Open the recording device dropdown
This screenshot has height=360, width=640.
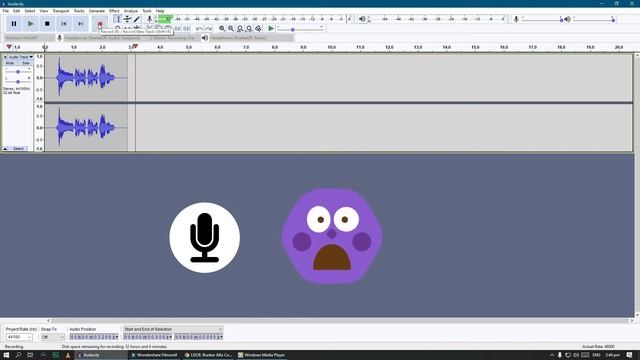[105, 38]
